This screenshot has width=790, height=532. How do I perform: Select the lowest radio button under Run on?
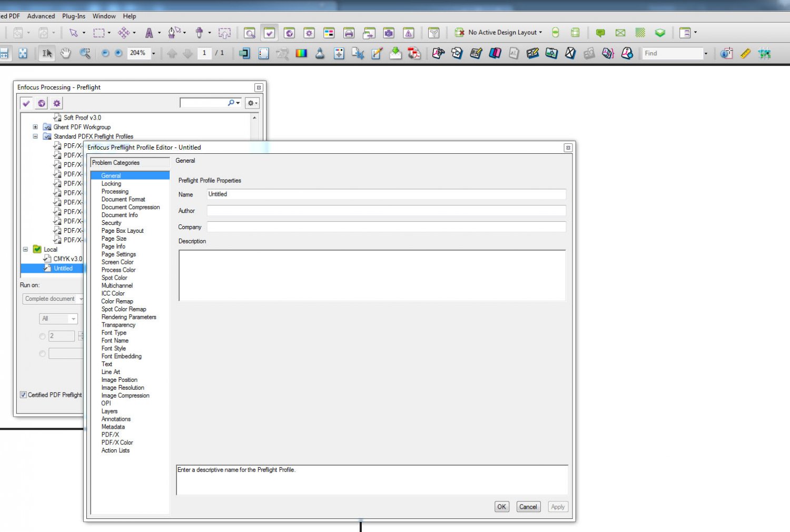(x=42, y=353)
